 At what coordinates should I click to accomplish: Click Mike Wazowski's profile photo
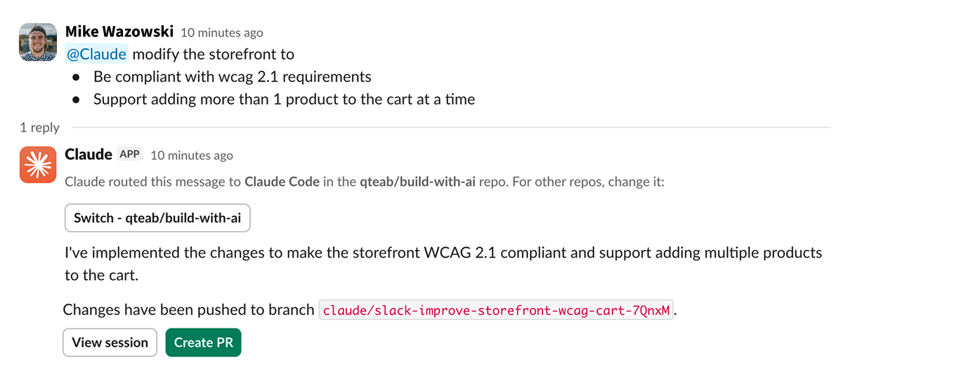pyautogui.click(x=37, y=42)
